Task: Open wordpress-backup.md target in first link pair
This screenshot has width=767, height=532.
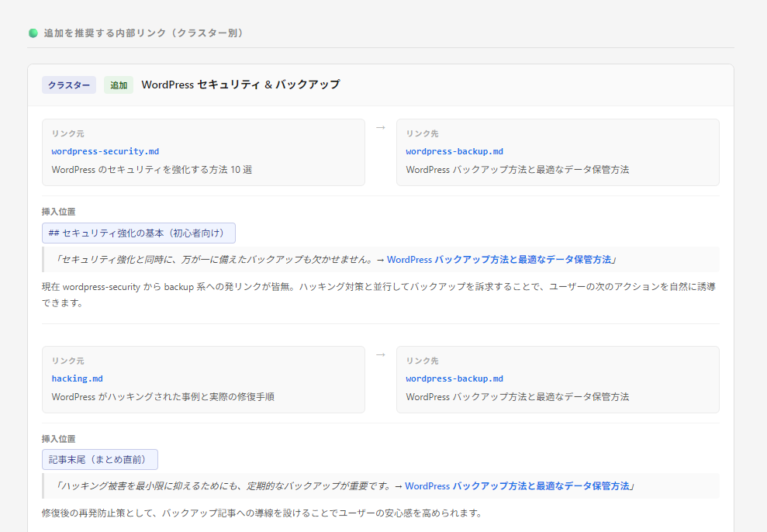Action: (454, 151)
